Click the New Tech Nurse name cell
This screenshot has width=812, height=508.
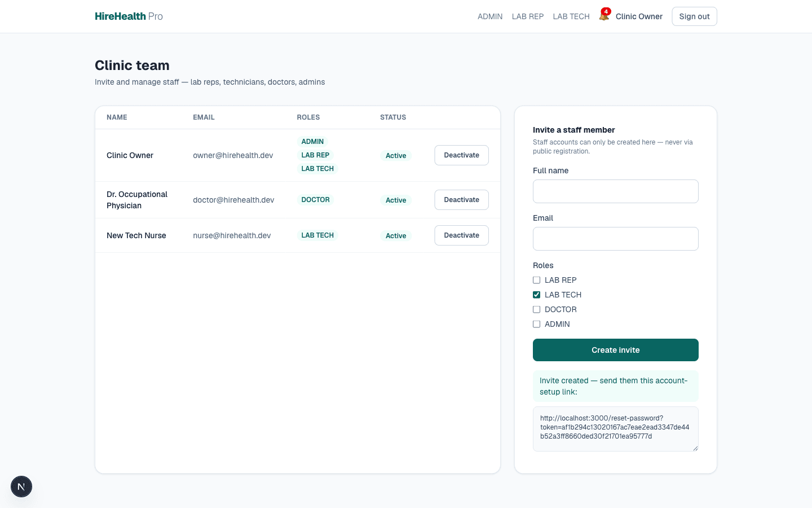click(136, 235)
